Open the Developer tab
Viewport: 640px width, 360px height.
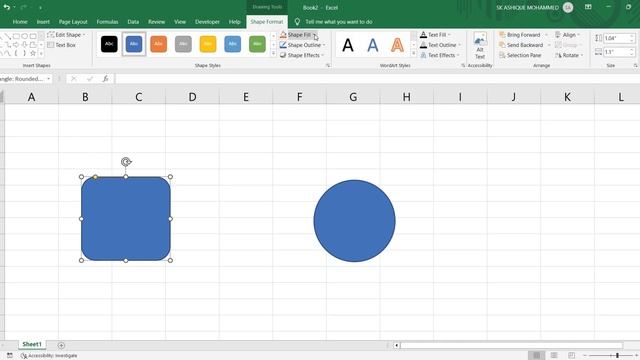207,22
